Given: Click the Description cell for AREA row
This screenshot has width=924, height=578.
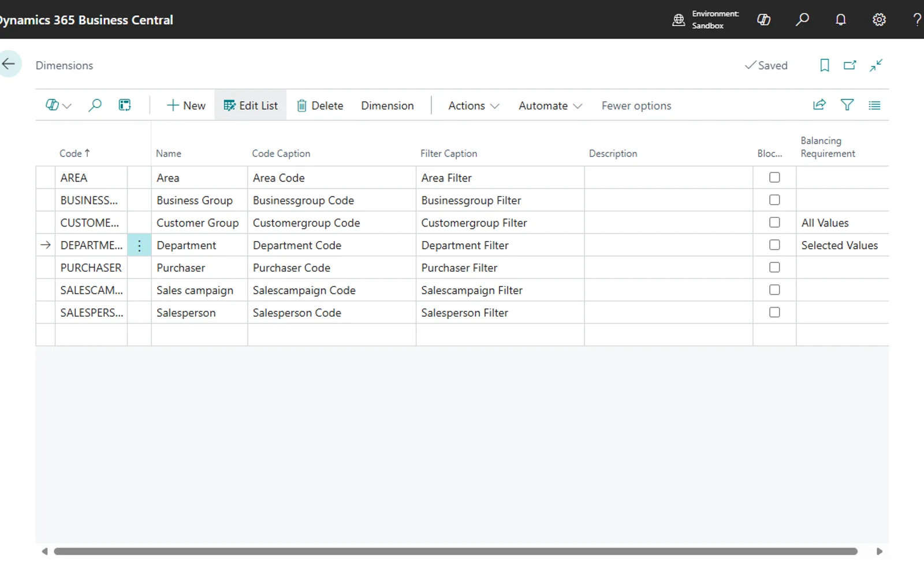Looking at the screenshot, I should [x=669, y=177].
